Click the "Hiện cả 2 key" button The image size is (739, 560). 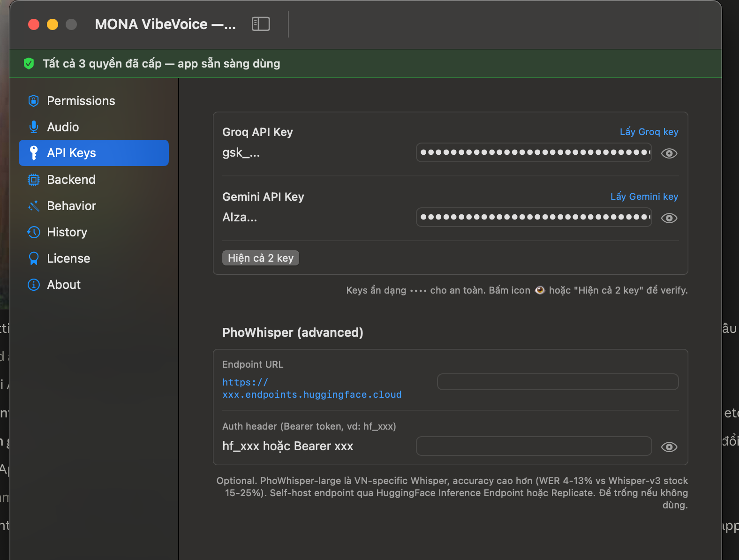pyautogui.click(x=261, y=258)
